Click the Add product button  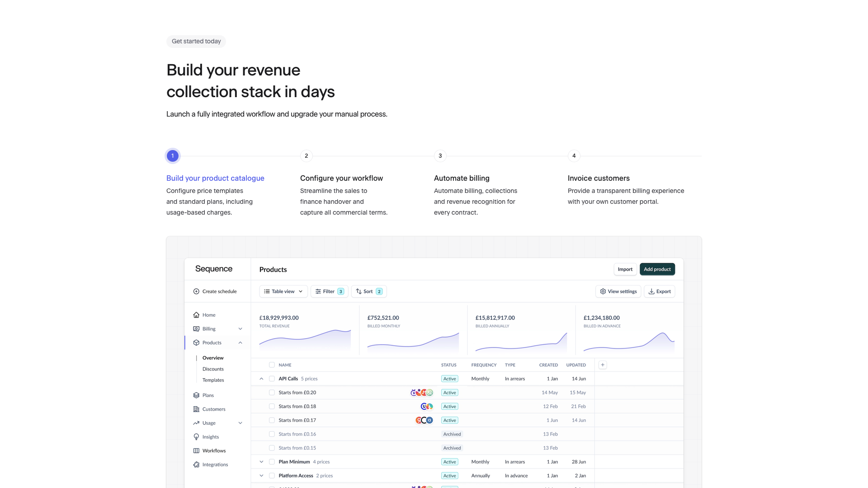pyautogui.click(x=657, y=269)
